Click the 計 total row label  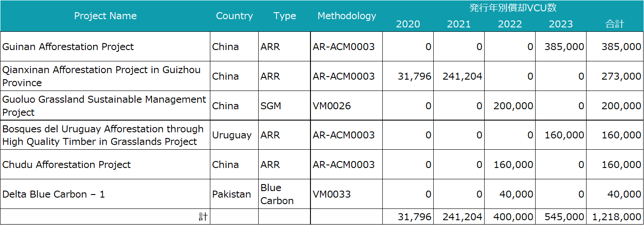click(203, 217)
